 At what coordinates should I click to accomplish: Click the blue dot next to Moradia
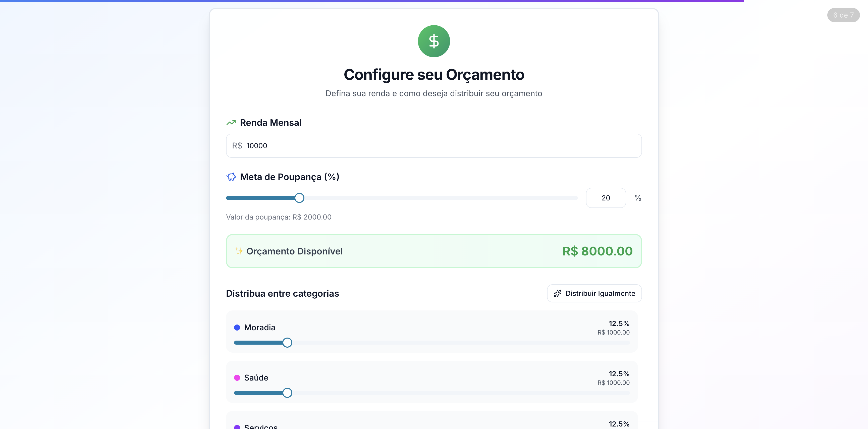point(237,327)
